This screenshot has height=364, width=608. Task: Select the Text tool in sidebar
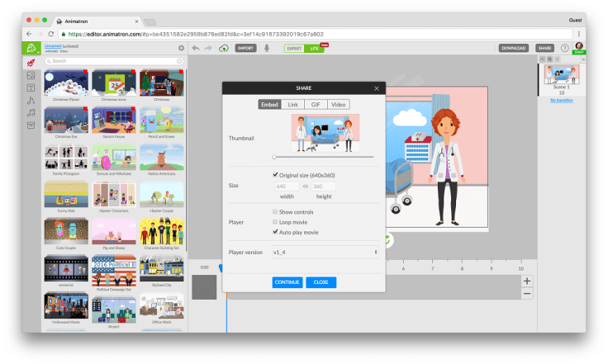click(x=31, y=87)
